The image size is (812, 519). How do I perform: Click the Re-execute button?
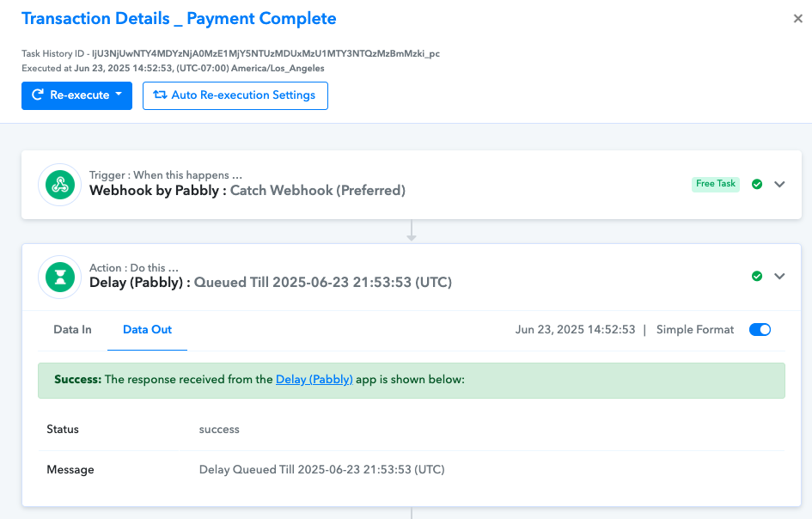(76, 96)
